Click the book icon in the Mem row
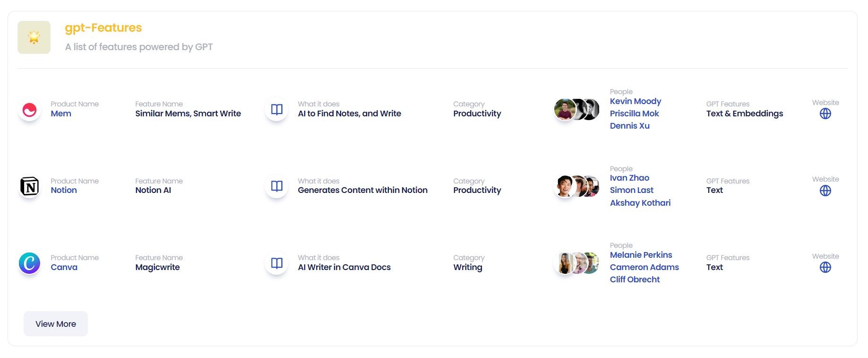 [277, 109]
